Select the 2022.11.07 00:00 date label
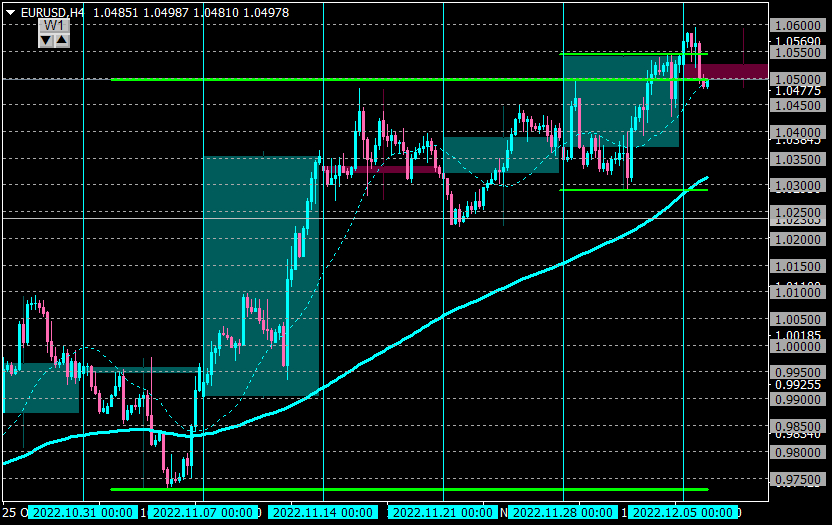This screenshot has height=525, width=832. point(203,513)
